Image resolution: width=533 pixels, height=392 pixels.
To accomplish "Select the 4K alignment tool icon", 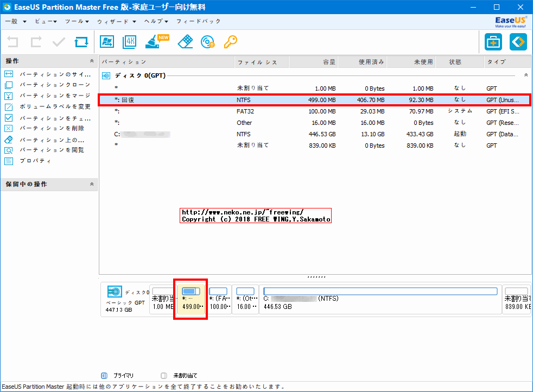I will pyautogui.click(x=129, y=42).
